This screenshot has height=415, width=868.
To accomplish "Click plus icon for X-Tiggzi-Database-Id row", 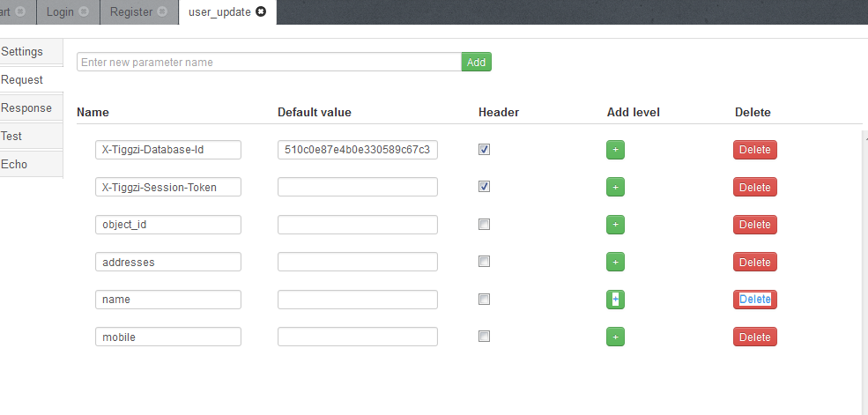I will point(615,150).
